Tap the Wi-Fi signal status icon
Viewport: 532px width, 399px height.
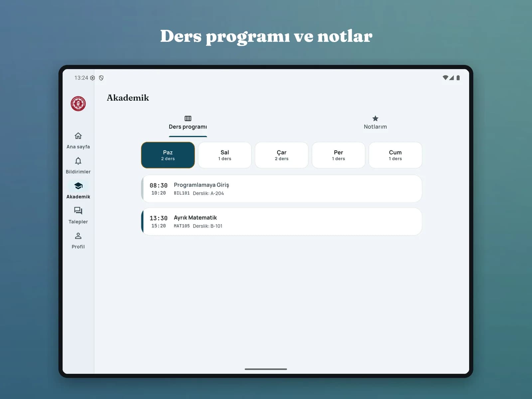(x=446, y=78)
